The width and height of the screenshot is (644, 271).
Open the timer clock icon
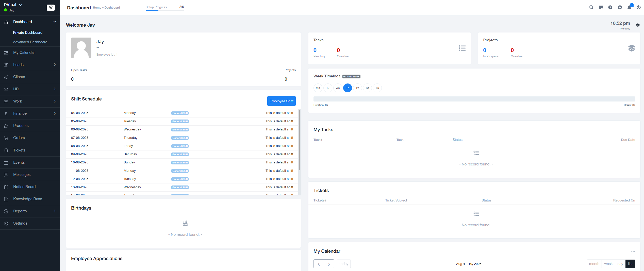pyautogui.click(x=610, y=7)
